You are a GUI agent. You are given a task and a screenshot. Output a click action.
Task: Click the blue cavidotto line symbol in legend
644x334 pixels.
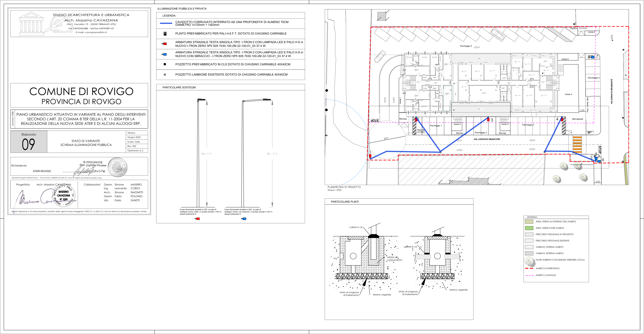166,23
